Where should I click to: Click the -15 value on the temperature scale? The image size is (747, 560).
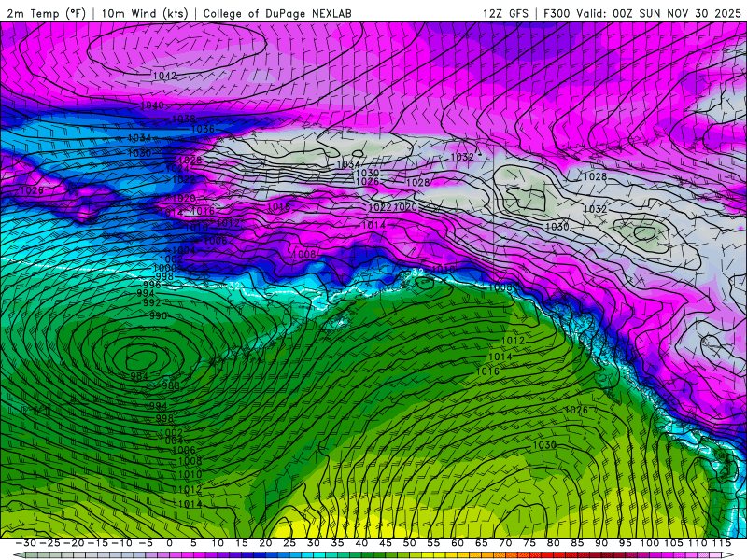[97, 543]
